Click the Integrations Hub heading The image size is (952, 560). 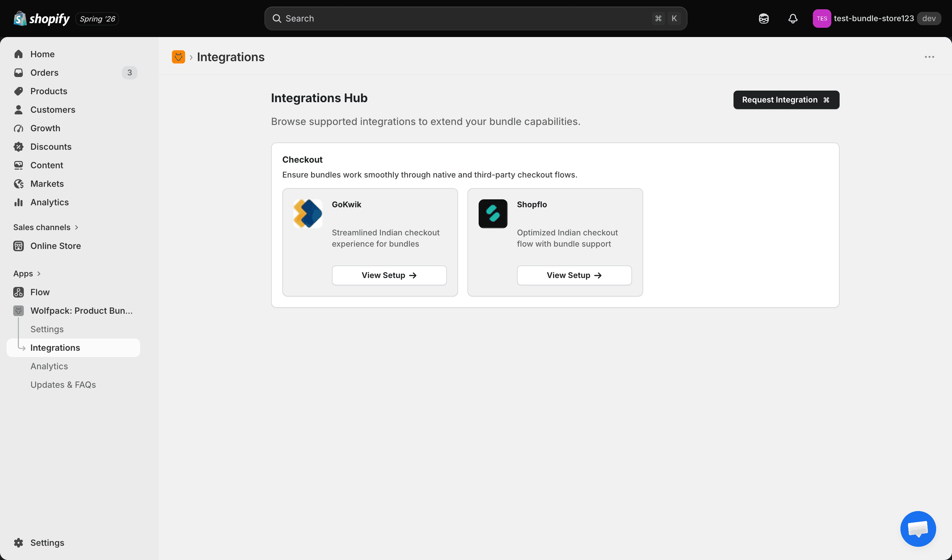pyautogui.click(x=319, y=98)
